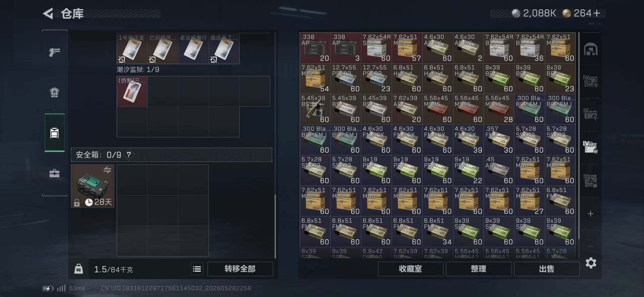The width and height of the screenshot is (644, 297).
Task: Select the .45 AP ammo box
Action: [x=499, y=170]
